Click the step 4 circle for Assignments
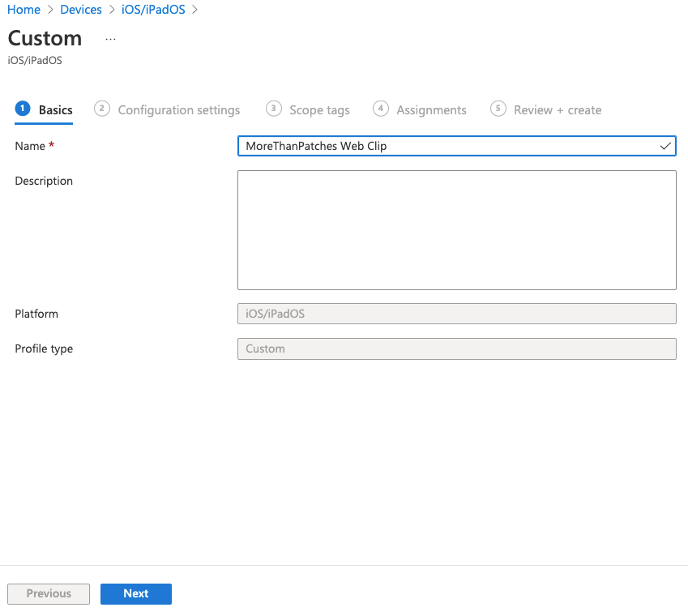 coord(380,108)
